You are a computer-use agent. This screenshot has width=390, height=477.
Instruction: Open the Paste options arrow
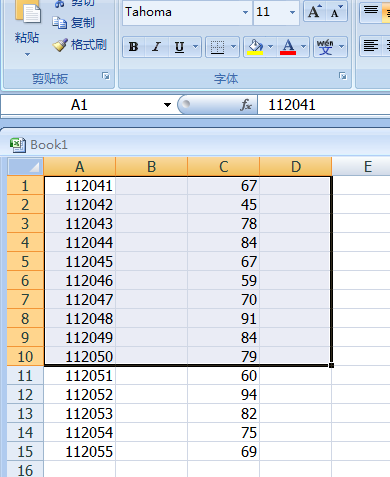[27, 54]
